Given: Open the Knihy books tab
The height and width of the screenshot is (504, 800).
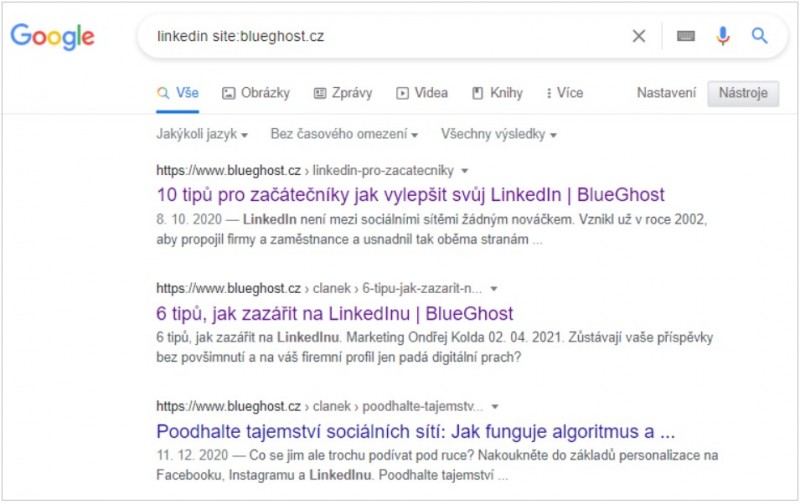Looking at the screenshot, I should 497,93.
